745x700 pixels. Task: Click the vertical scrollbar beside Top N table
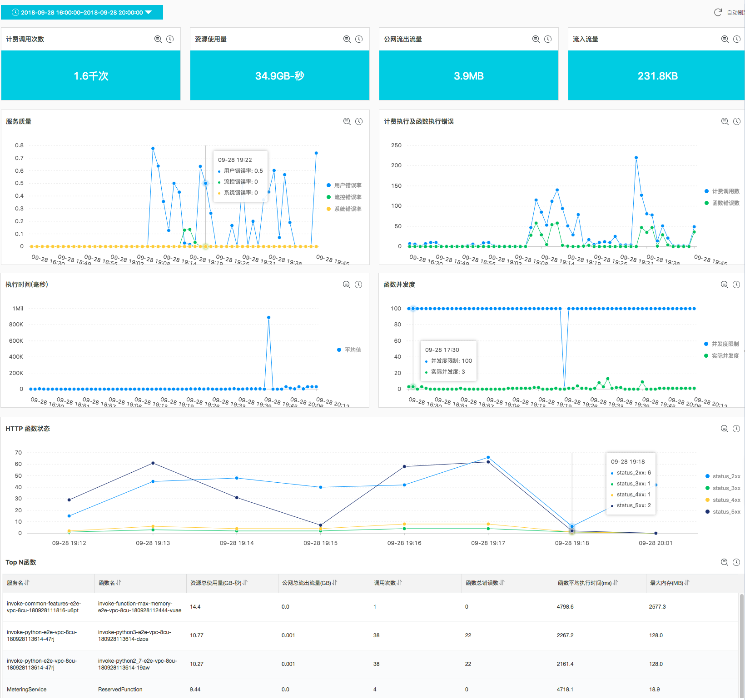[742, 645]
